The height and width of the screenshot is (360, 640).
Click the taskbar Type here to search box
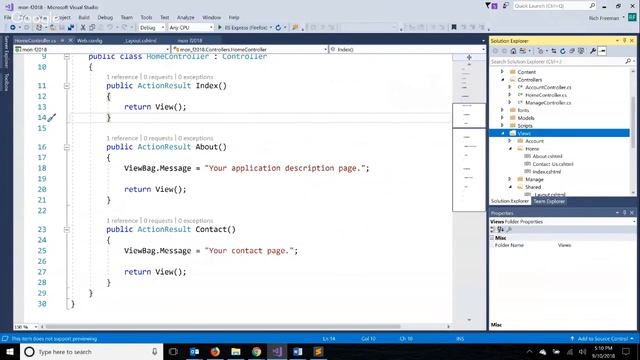(91, 351)
